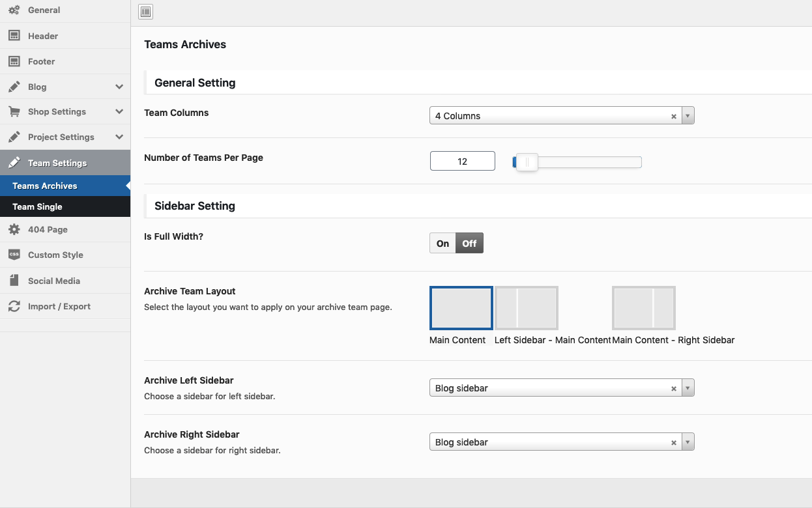This screenshot has width=812, height=508.
Task: Click the Number of Teams Per Page field
Action: (x=462, y=162)
